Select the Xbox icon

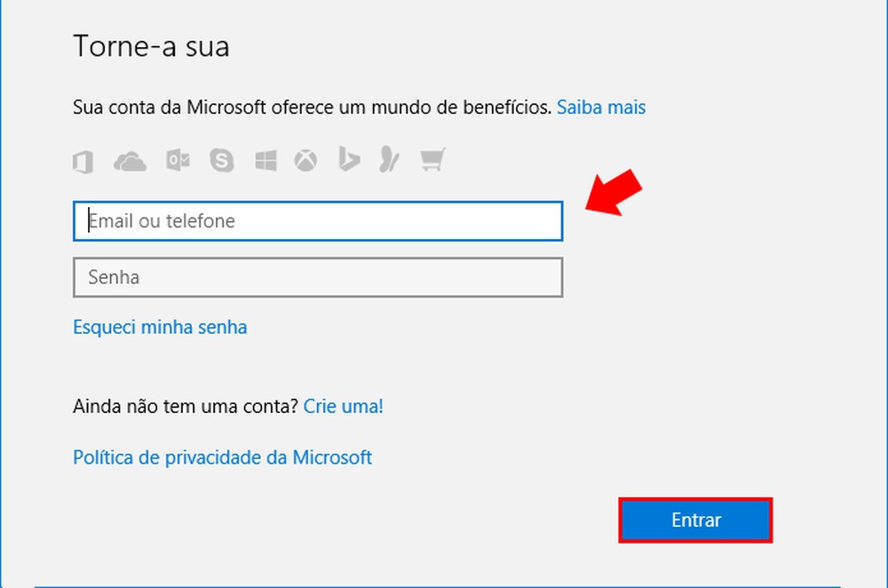(x=305, y=162)
